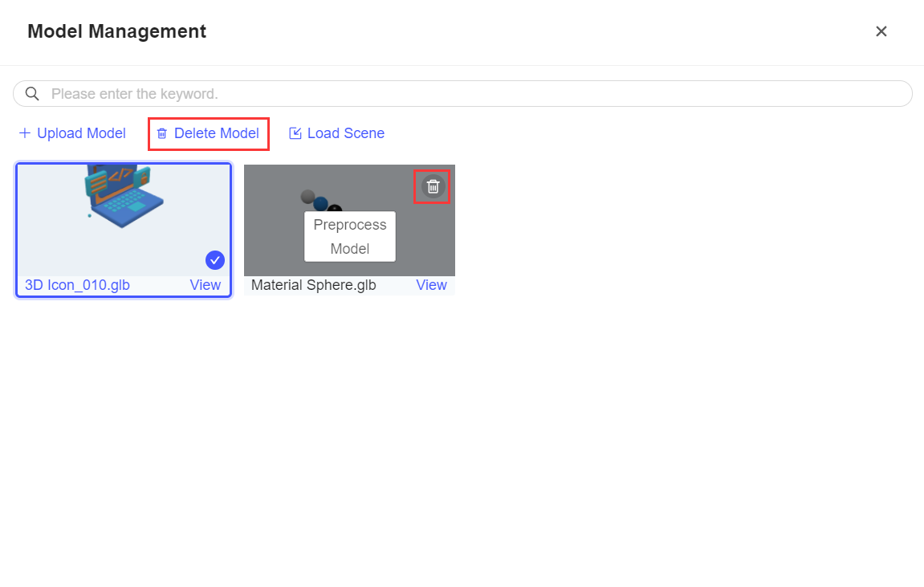Click the delete trash icon on Material Sphere.glb

[x=432, y=185]
